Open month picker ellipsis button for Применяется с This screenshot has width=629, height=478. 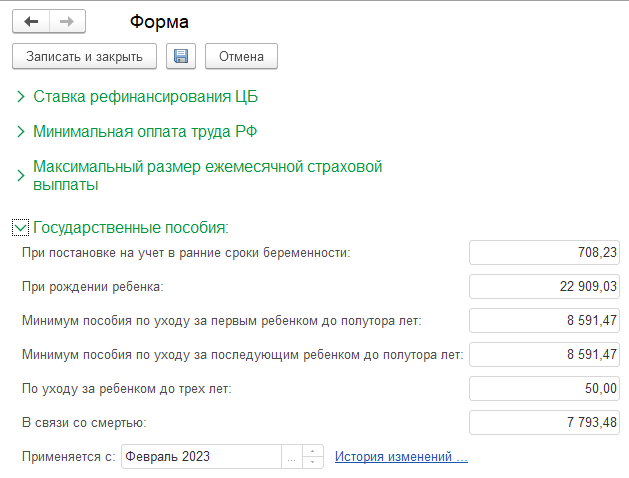coord(291,457)
